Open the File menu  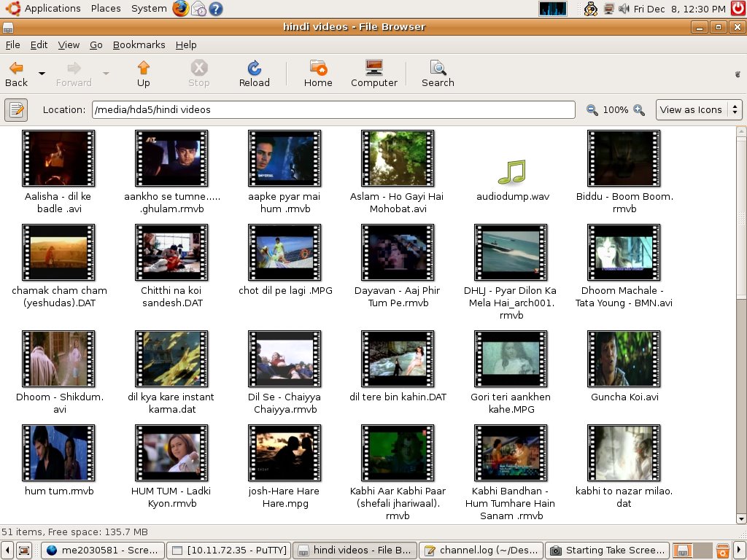13,44
